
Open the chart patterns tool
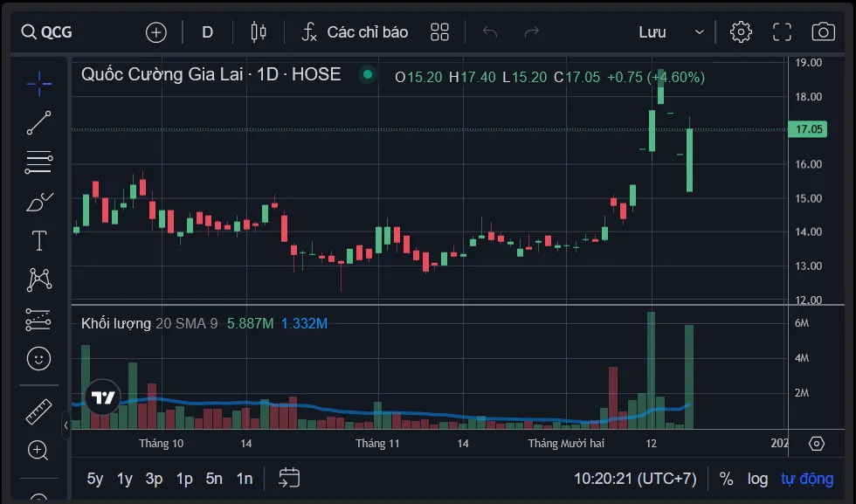tap(38, 280)
